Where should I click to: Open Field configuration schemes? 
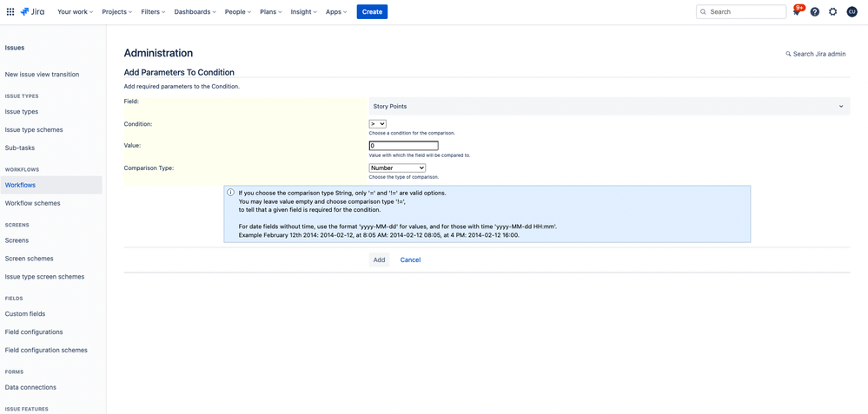46,351
